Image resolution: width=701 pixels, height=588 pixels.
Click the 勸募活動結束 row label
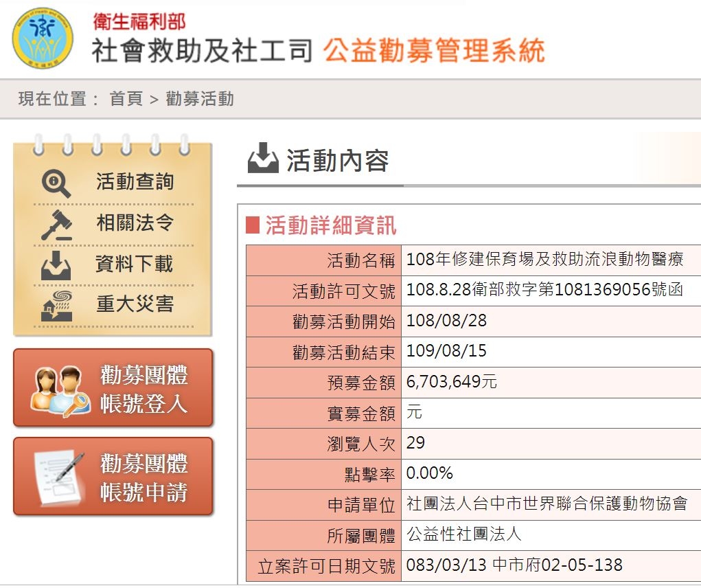pyautogui.click(x=344, y=352)
